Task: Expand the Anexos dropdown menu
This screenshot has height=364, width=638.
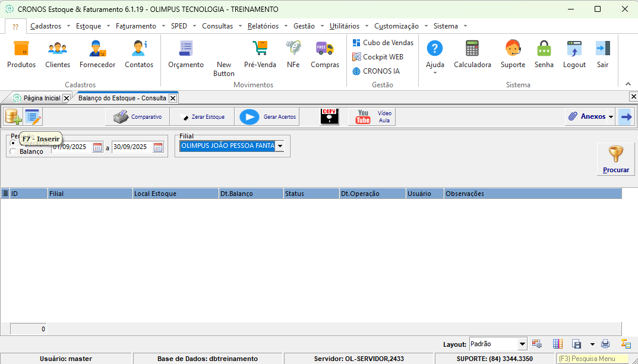Action: (611, 117)
